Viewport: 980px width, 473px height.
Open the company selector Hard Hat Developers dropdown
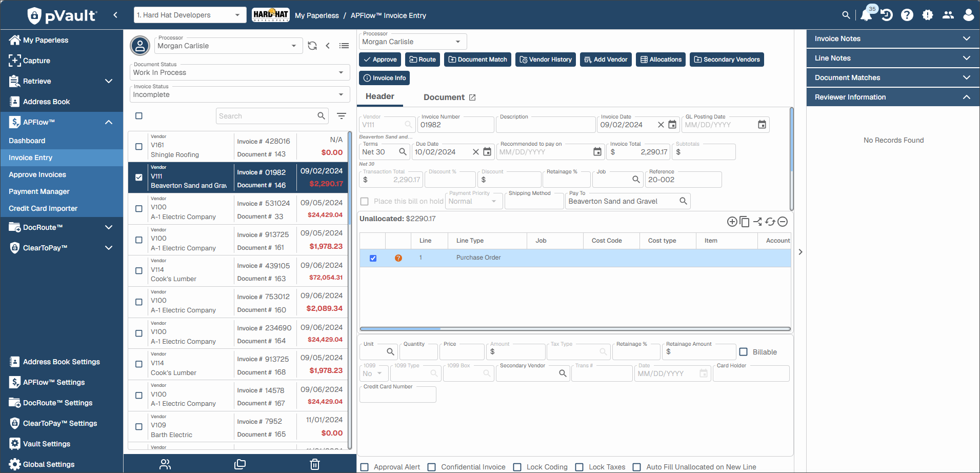click(189, 15)
